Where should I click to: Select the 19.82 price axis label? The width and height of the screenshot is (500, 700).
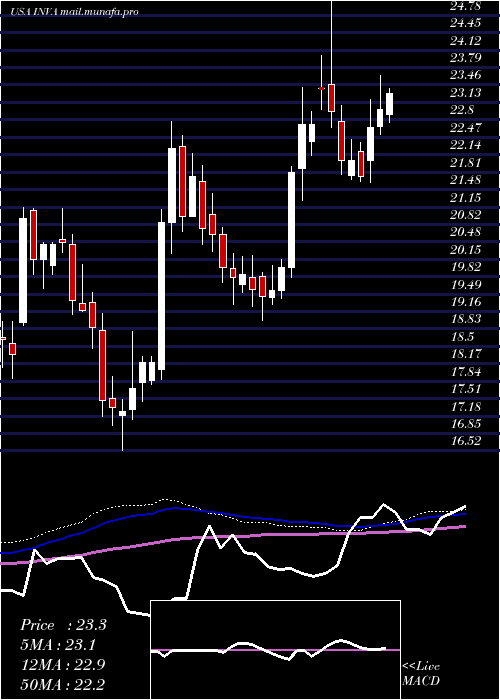coord(466,267)
